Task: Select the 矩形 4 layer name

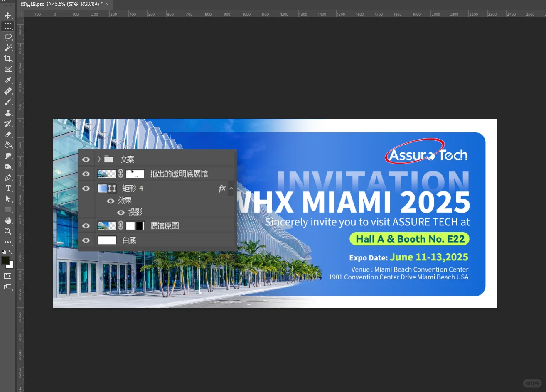Action: click(x=133, y=189)
